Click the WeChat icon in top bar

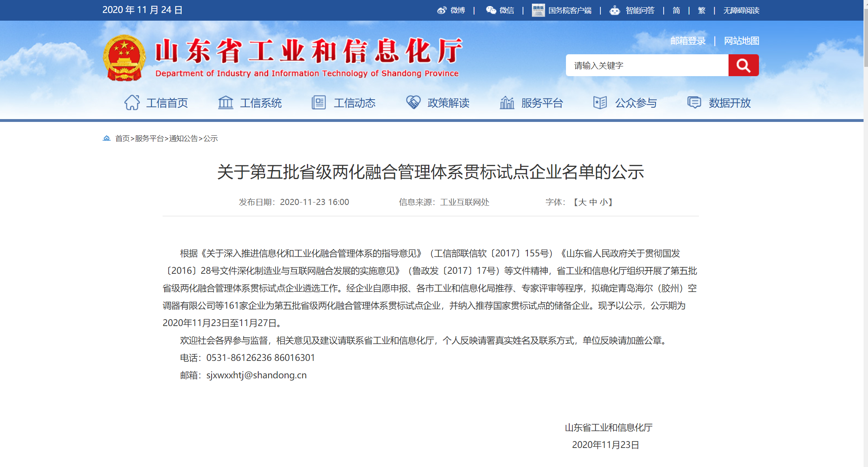[x=491, y=10]
